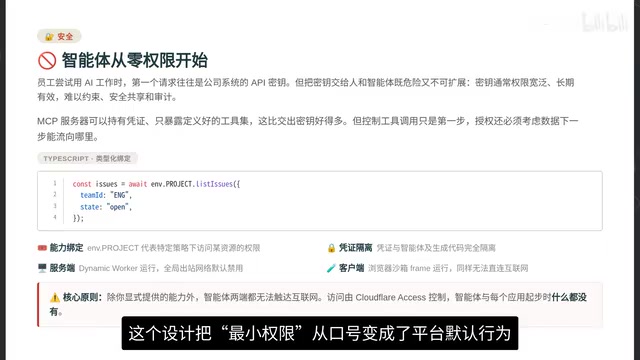Click the TYPESCRIPT · 类型化绑定 label
The image size is (640, 360).
pos(87,158)
